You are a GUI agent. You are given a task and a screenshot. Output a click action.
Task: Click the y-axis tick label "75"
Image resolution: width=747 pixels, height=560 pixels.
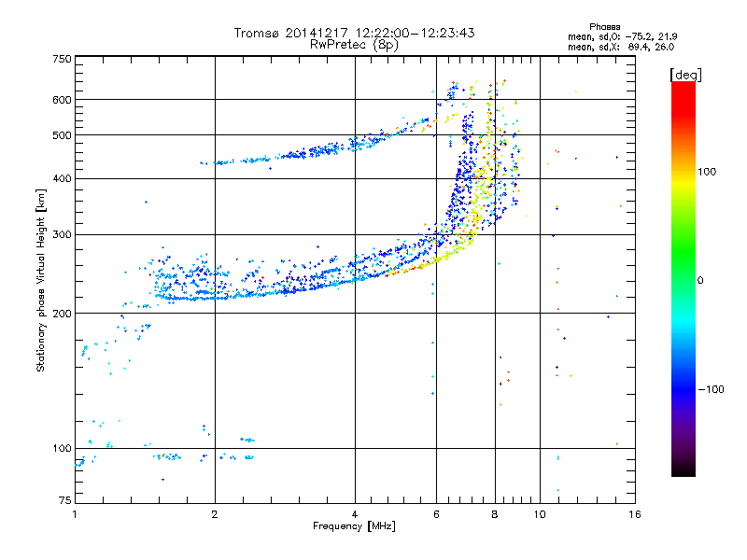coord(65,500)
